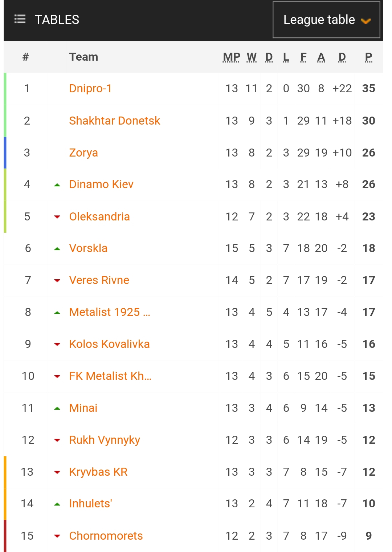This screenshot has height=552, width=392.
Task: Click the W wins column header
Action: pyautogui.click(x=252, y=57)
